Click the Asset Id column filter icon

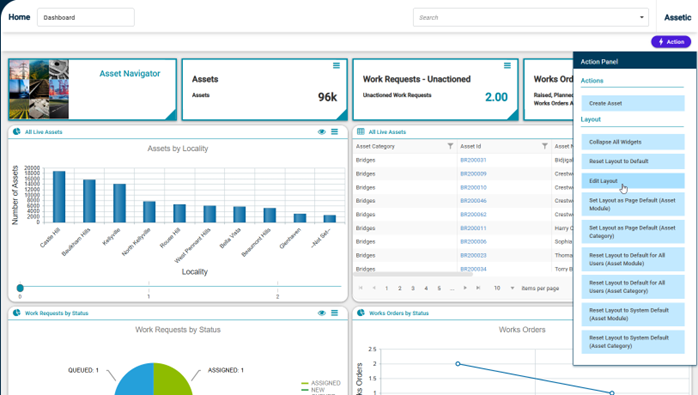click(544, 146)
